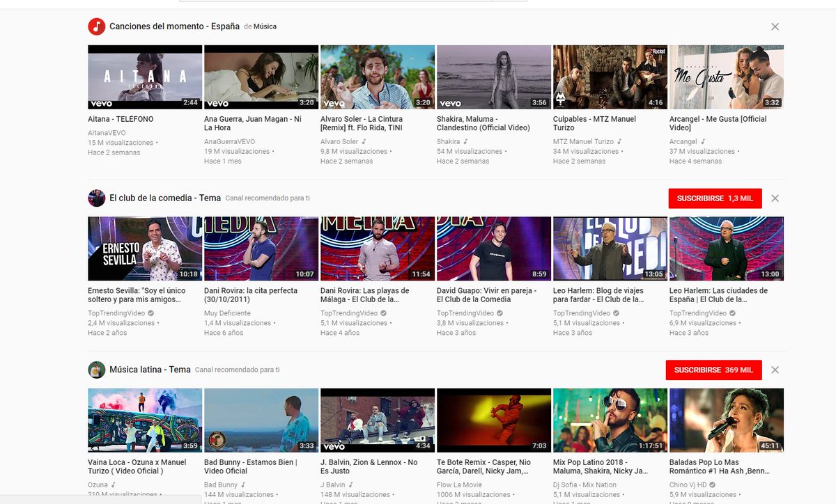Screen dimensions: 836x504
Task: Open Música latina - Tema title
Action: (x=150, y=370)
